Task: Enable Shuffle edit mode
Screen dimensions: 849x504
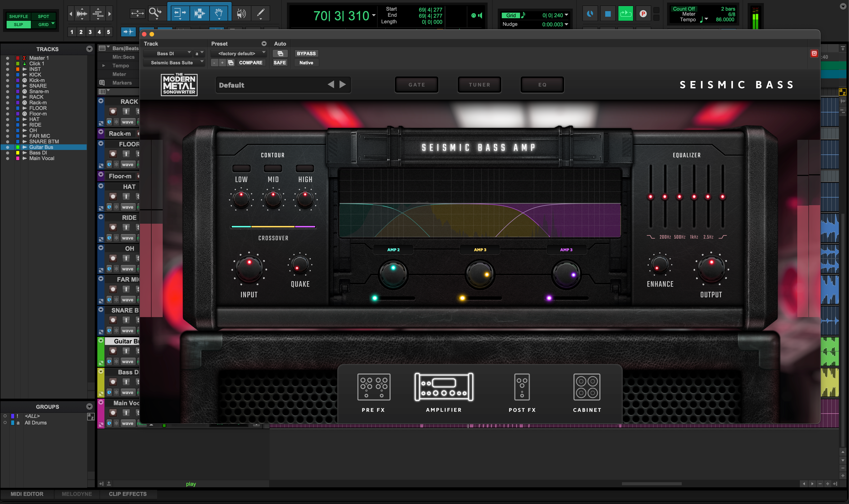Action: (18, 16)
